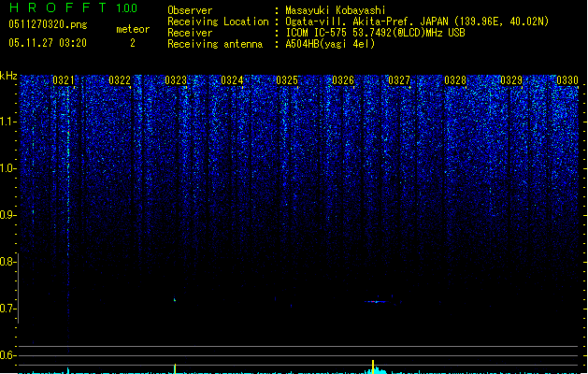This screenshot has width=588, height=374.
Task: Click the date stamp 05.11.27 03:20
Action: click(48, 43)
